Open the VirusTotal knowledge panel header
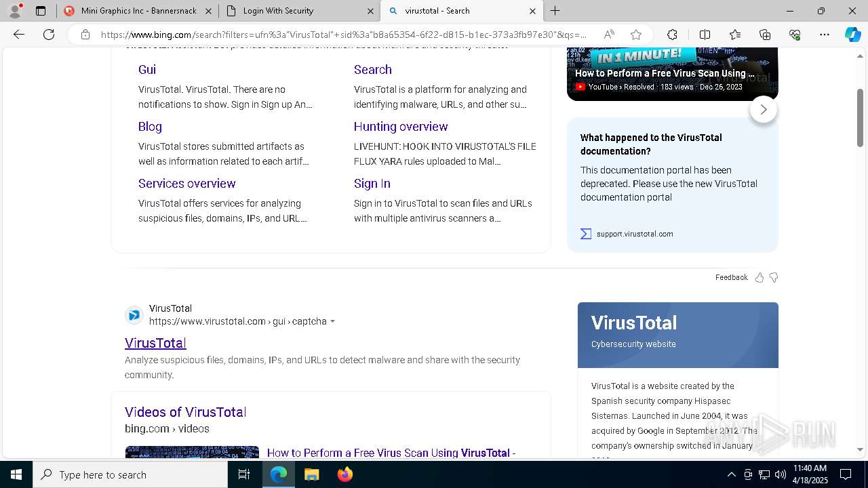868x488 pixels. (x=678, y=335)
